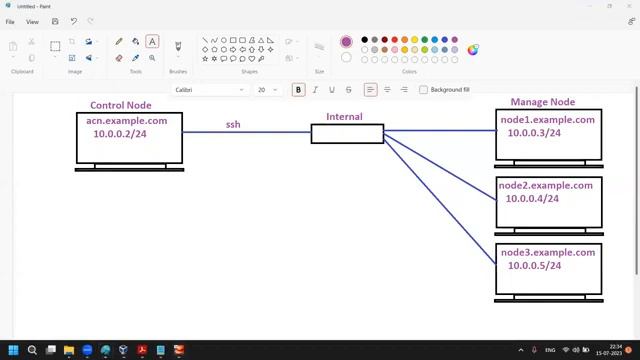Choose the Rounded rectangle shape

242,40
